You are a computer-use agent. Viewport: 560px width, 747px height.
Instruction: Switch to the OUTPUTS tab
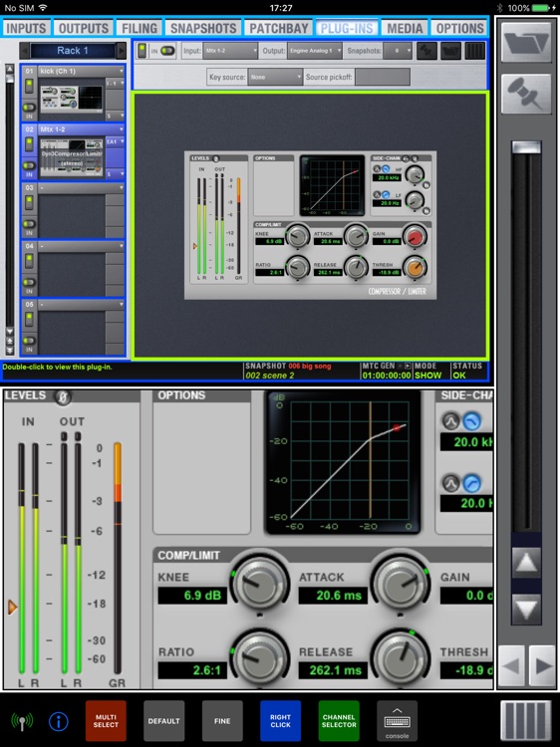[84, 28]
